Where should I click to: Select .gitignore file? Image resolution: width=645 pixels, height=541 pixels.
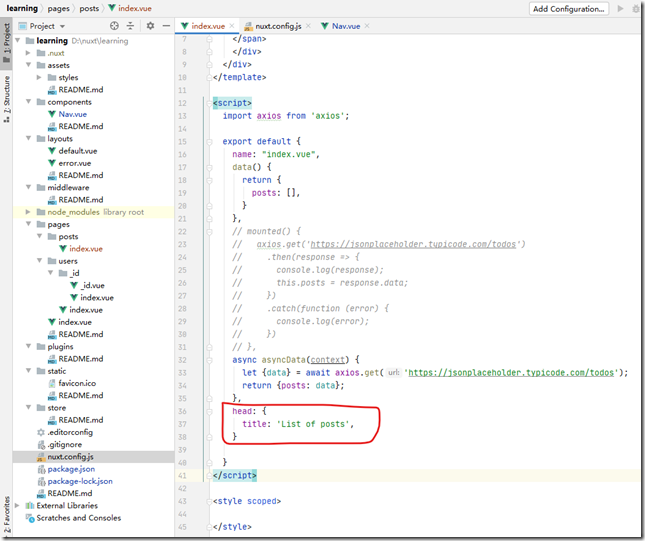point(64,444)
